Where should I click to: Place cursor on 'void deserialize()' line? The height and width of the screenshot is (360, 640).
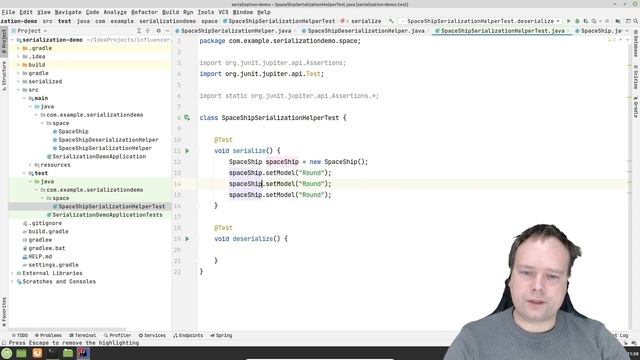click(x=251, y=239)
